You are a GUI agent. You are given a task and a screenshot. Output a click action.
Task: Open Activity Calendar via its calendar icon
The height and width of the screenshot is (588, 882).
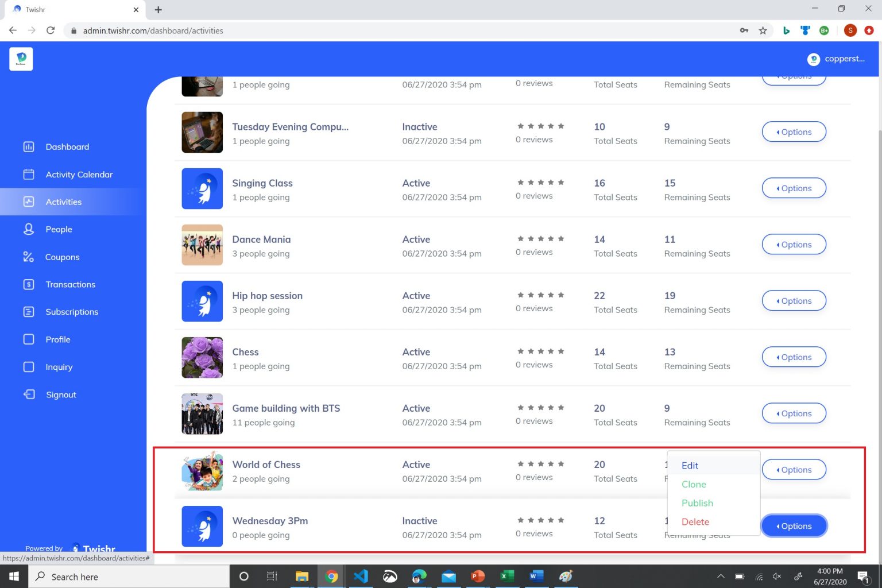29,175
